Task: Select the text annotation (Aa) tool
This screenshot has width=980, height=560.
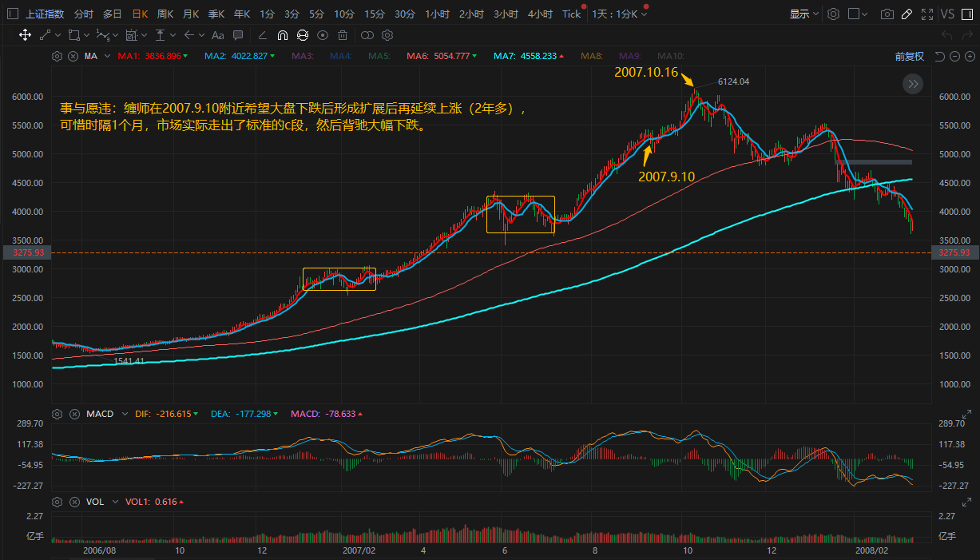Action: coord(217,35)
